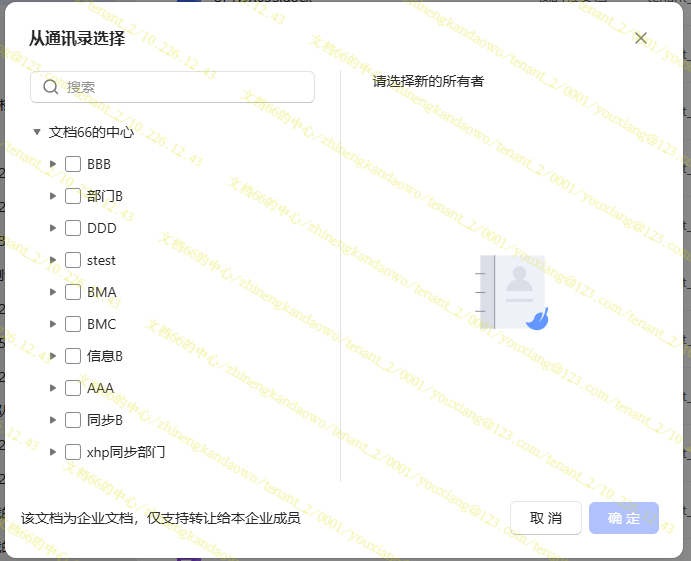Check the BBB department checkbox
This screenshot has width=691, height=561.
[x=73, y=164]
